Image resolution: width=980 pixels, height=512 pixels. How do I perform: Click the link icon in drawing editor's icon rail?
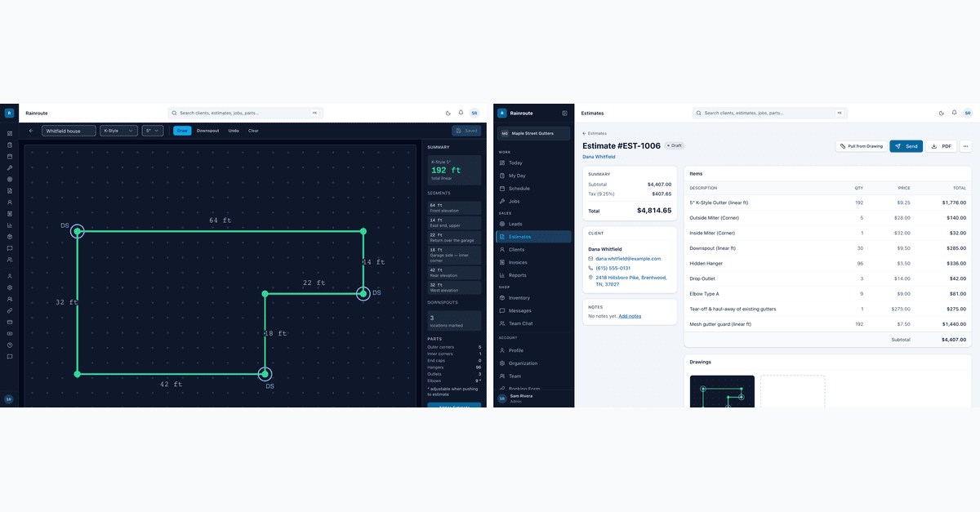[10, 310]
